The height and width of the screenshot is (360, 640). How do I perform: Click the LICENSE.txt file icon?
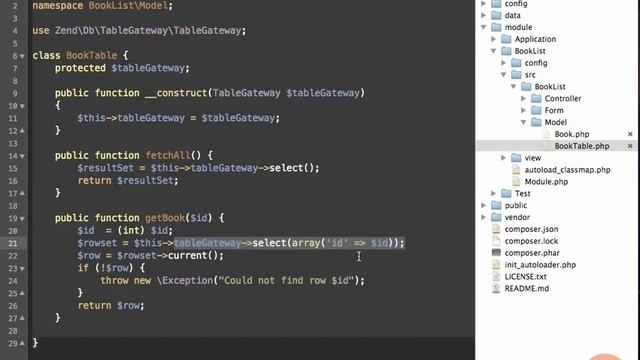click(x=496, y=276)
